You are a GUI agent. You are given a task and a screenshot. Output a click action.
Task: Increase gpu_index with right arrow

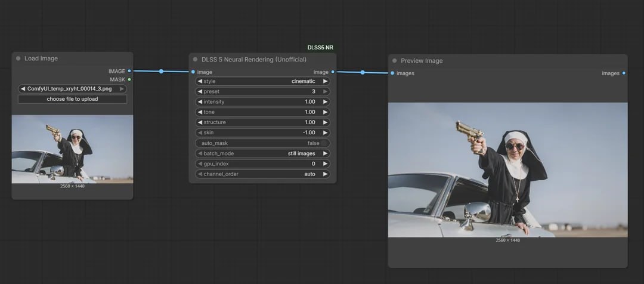[x=325, y=163]
